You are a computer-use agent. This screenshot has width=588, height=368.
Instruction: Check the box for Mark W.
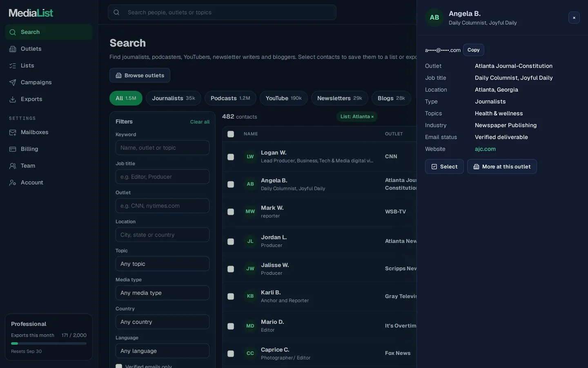pyautogui.click(x=231, y=212)
